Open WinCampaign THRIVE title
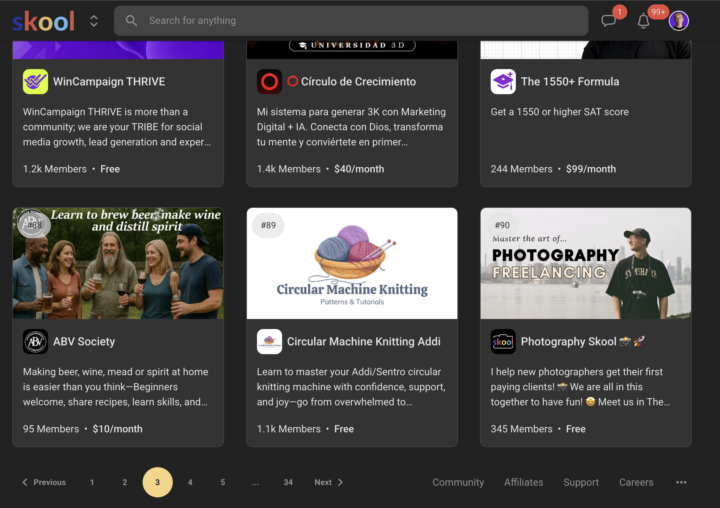This screenshot has width=720, height=508. (x=109, y=82)
